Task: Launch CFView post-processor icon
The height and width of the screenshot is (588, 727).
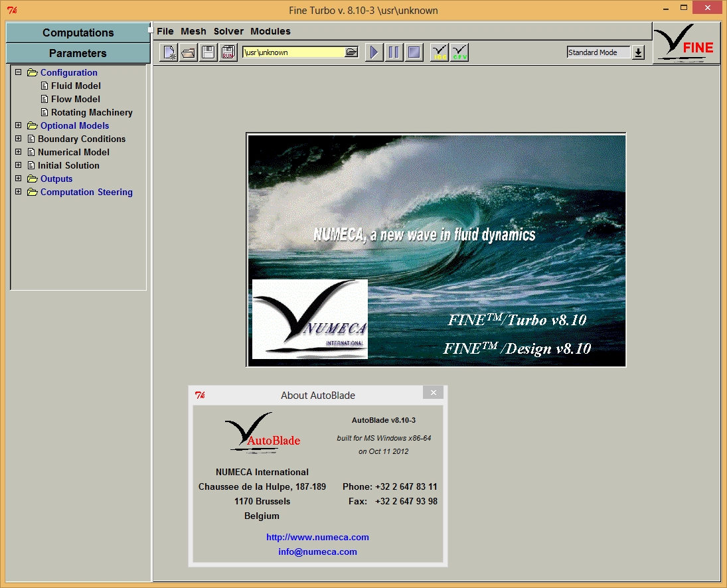Action: 459,52
